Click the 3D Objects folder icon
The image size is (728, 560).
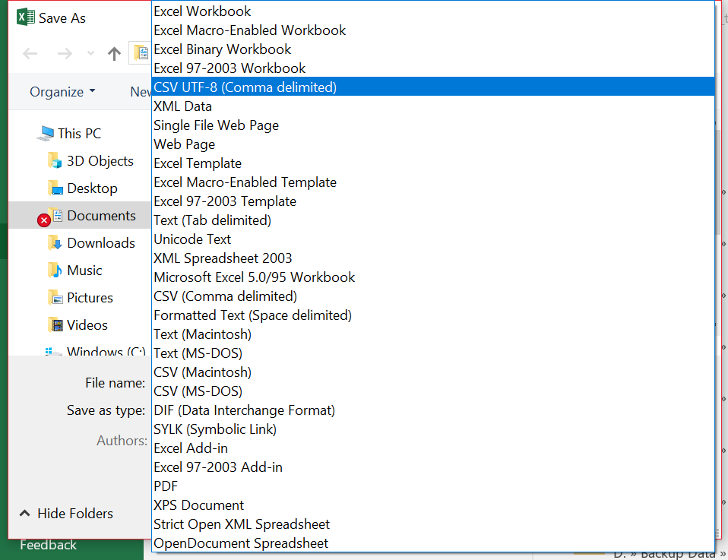coord(55,160)
